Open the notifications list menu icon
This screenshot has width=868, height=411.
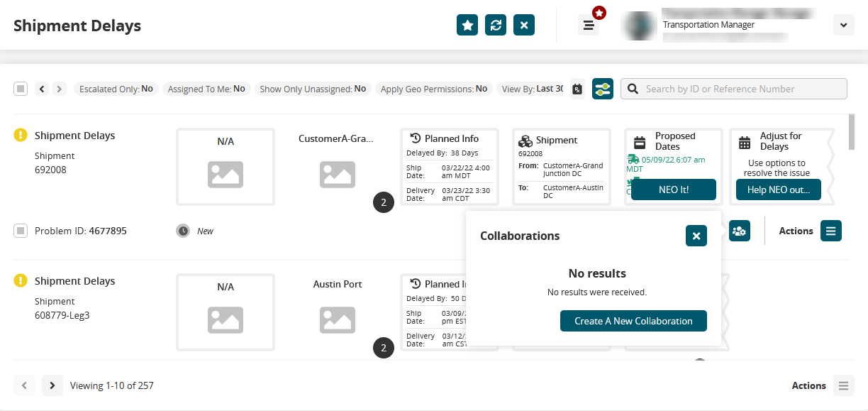pyautogui.click(x=589, y=25)
